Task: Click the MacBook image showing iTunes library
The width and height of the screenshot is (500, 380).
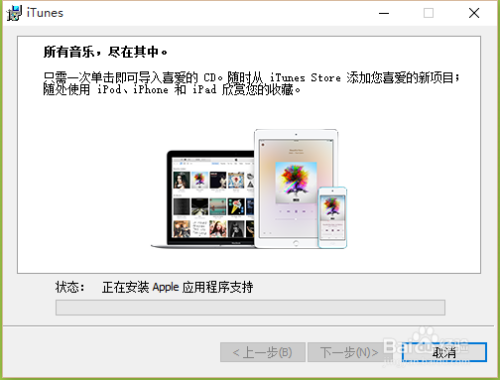Action: pyautogui.click(x=203, y=199)
